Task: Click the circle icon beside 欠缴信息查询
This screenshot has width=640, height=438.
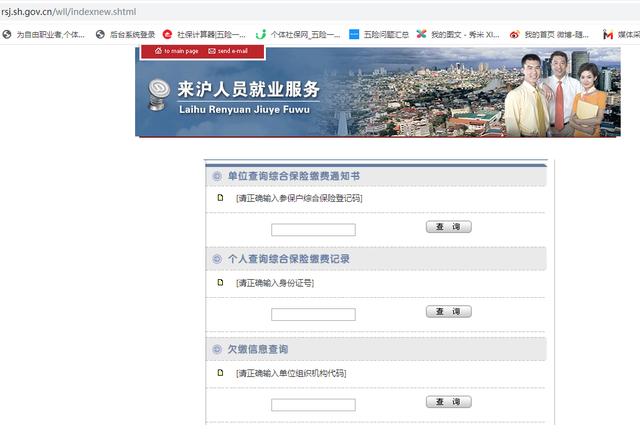Action: point(217,349)
